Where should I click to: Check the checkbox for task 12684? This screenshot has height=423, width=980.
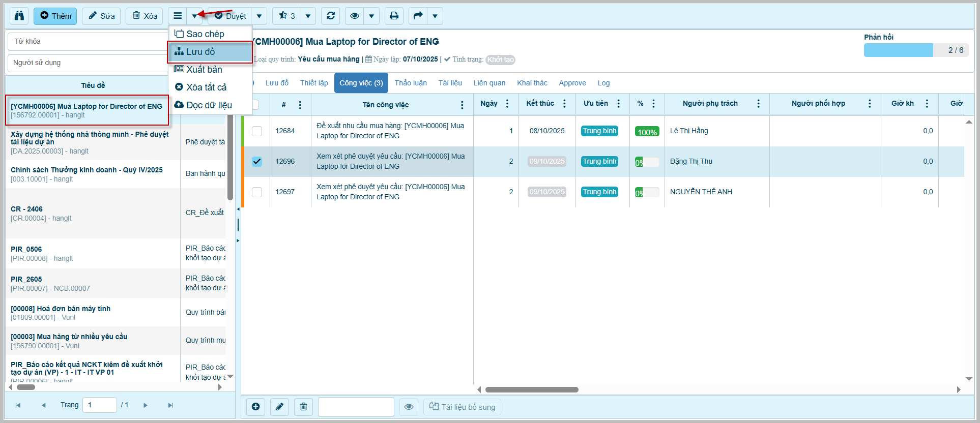(257, 131)
